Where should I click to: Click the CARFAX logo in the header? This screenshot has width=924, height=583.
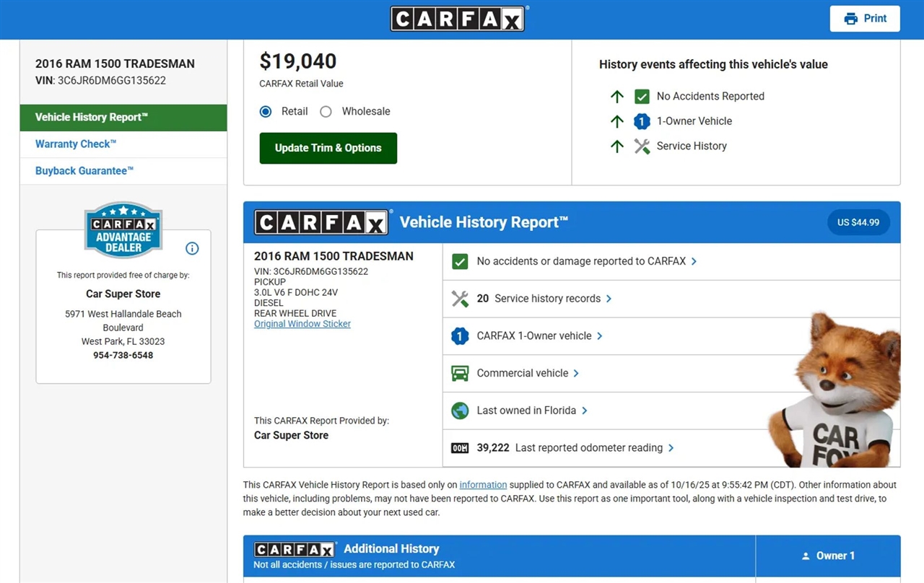pyautogui.click(x=458, y=19)
